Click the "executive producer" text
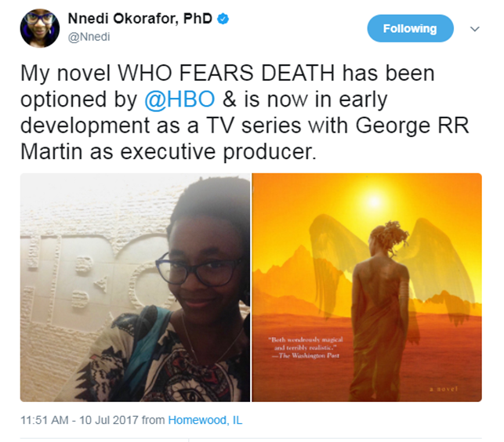The width and height of the screenshot is (504, 442). pyautogui.click(x=218, y=151)
